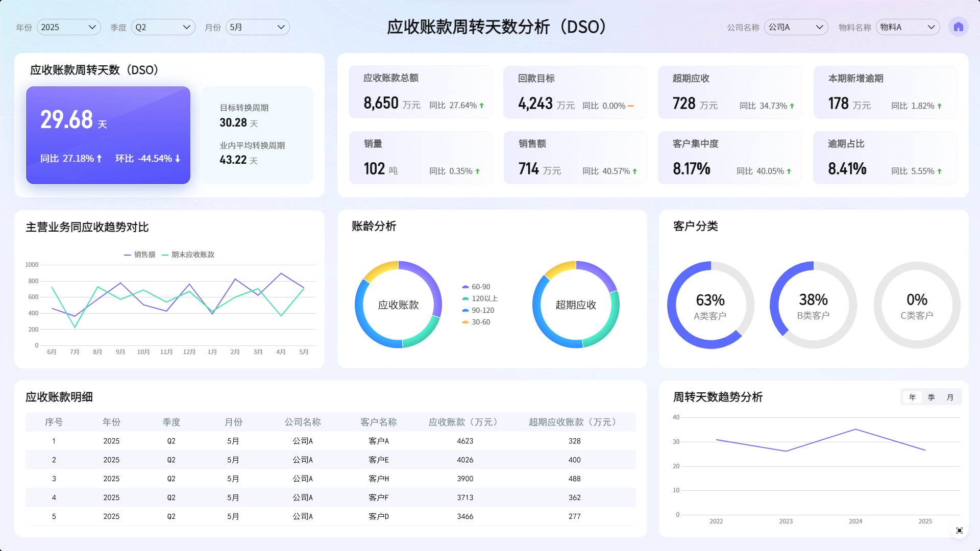The width and height of the screenshot is (980, 551).
Task: Click the purple home icon button
Action: (958, 27)
